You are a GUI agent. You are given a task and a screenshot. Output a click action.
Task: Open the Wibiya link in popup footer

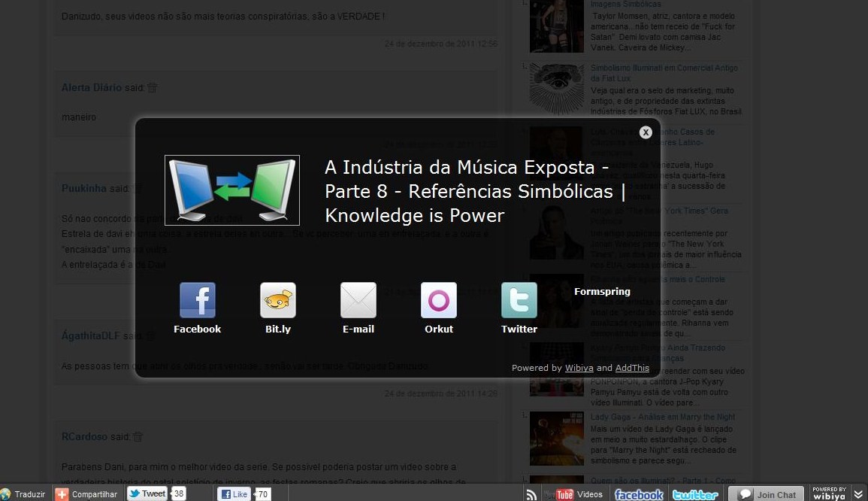click(x=579, y=368)
